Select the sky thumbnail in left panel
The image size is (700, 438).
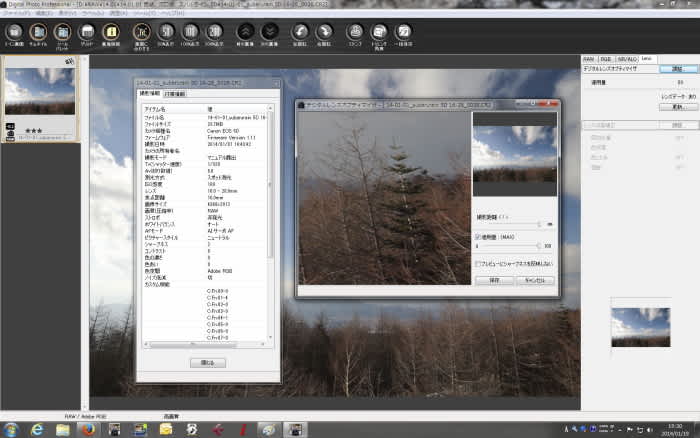coord(40,92)
